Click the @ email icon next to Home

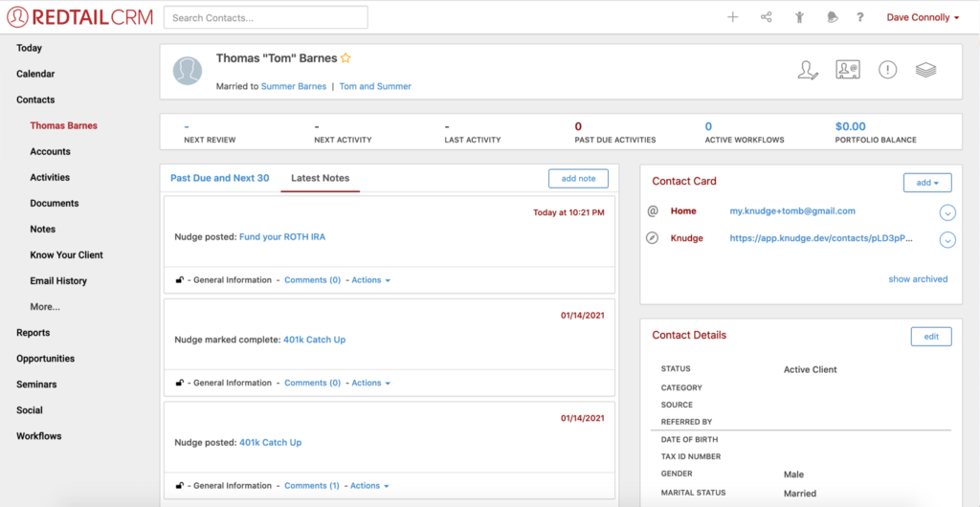tap(653, 211)
